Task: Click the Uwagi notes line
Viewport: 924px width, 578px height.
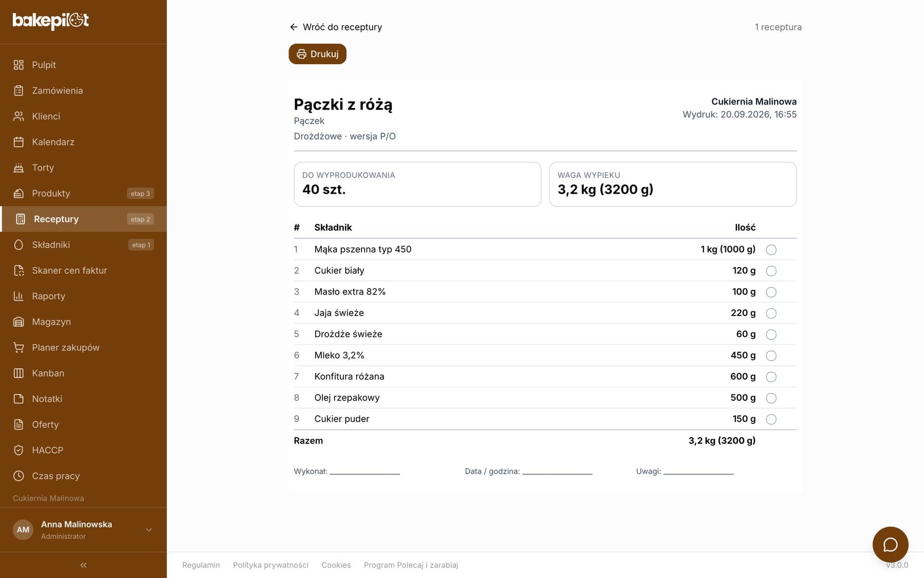Action: tap(698, 472)
